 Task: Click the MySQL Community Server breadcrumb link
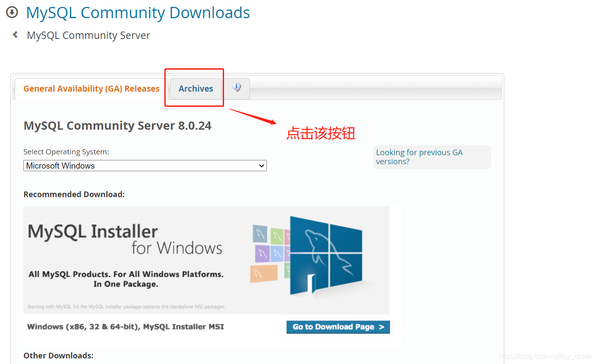[88, 35]
